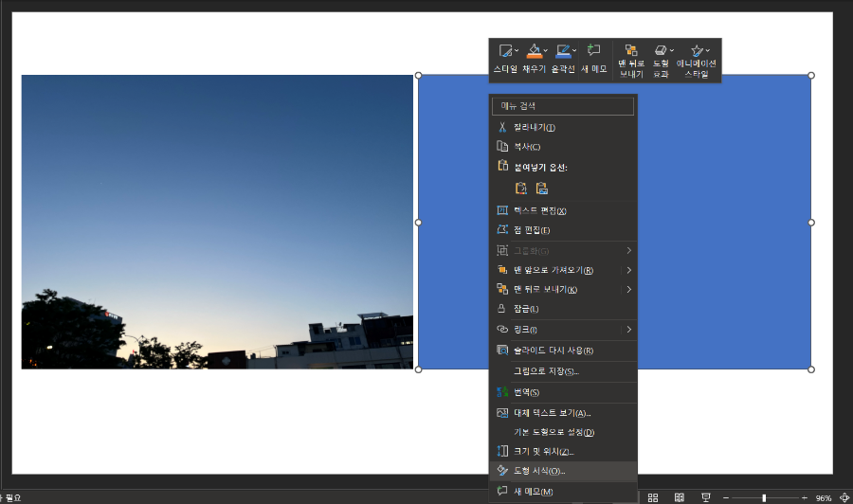The image size is (853, 504).
Task: Open the 채우기 fill dropdown arrow
Action: [x=546, y=50]
